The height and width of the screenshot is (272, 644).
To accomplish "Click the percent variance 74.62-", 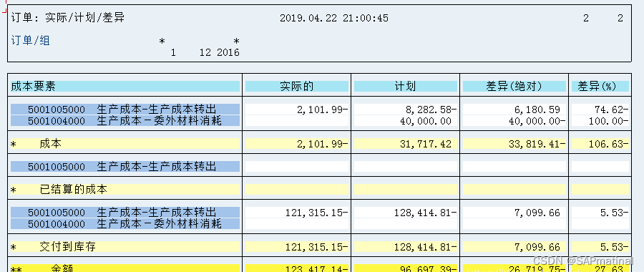I will [612, 110].
